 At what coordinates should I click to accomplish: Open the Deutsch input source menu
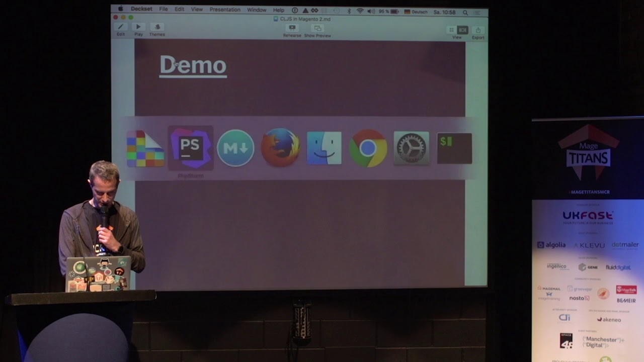(x=416, y=12)
